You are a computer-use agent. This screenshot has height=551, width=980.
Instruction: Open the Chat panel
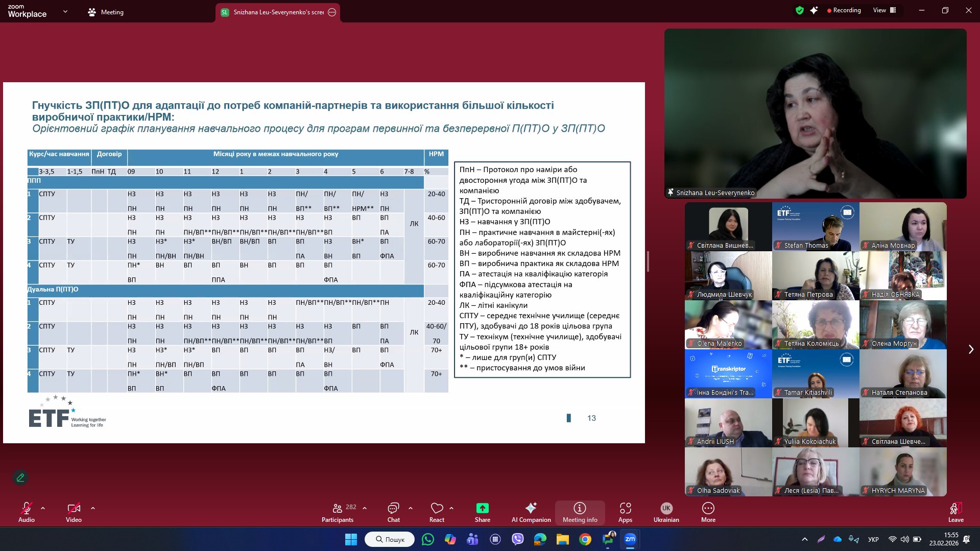pyautogui.click(x=393, y=512)
